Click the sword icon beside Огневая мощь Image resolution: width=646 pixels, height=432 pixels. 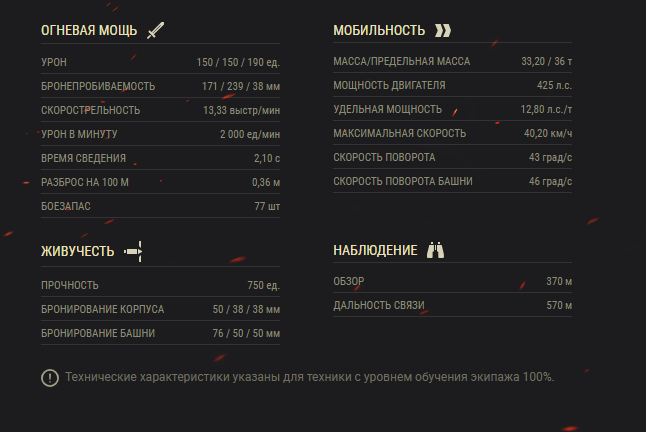coord(155,30)
